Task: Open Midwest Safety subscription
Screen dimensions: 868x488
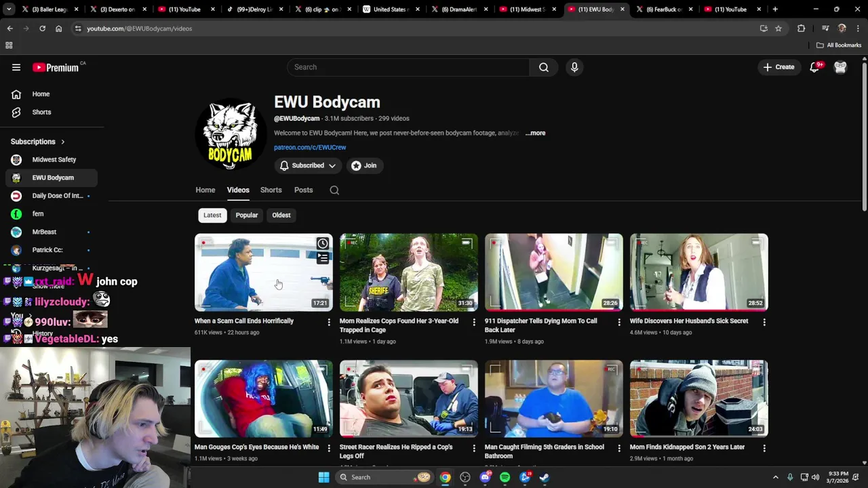Action: 52,160
